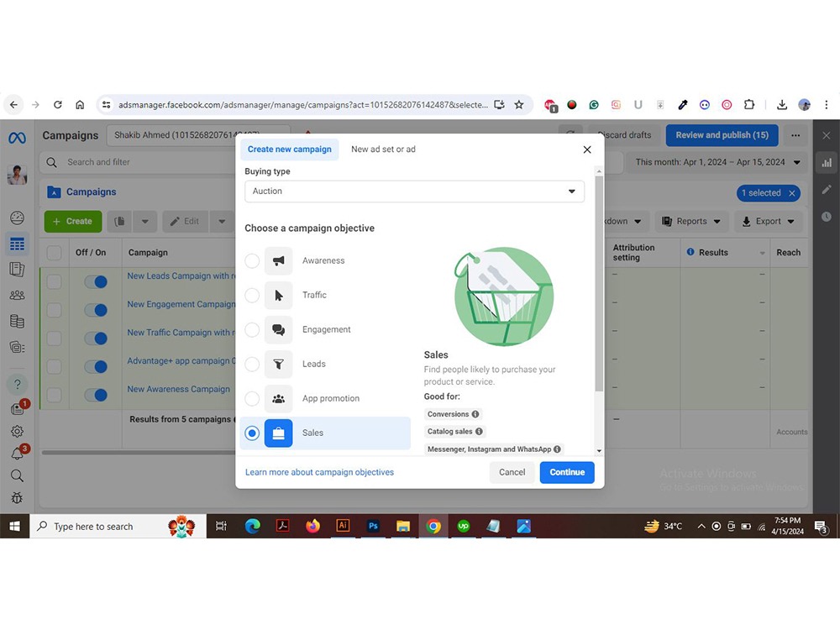Open browser extensions puzzle icon
The image size is (840, 630).
point(749,105)
